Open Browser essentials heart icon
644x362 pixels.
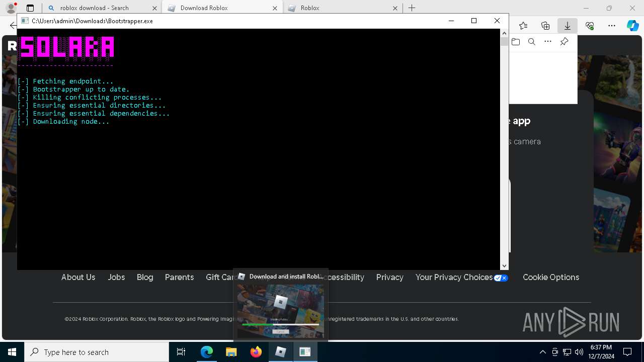click(x=590, y=26)
